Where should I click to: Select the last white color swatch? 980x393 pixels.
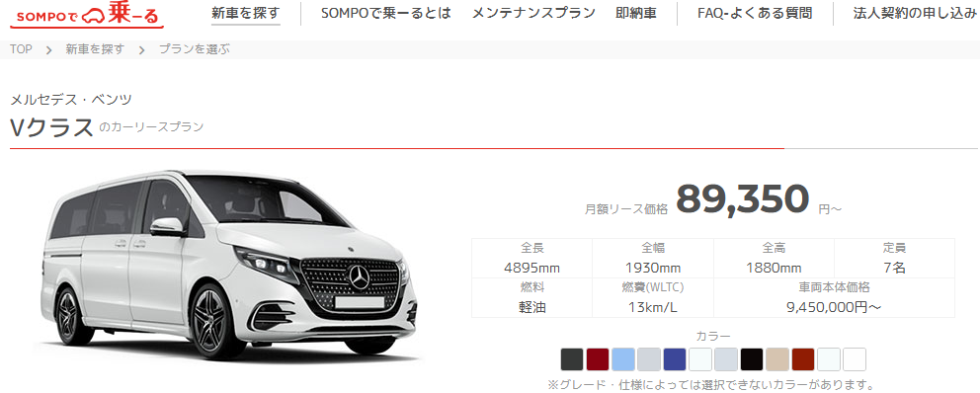pyautogui.click(x=855, y=359)
